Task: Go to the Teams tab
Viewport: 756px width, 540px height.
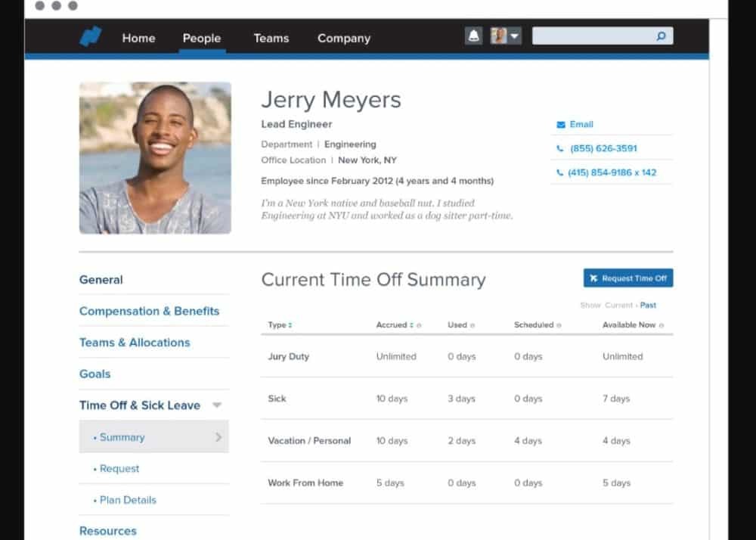Action: click(x=271, y=38)
